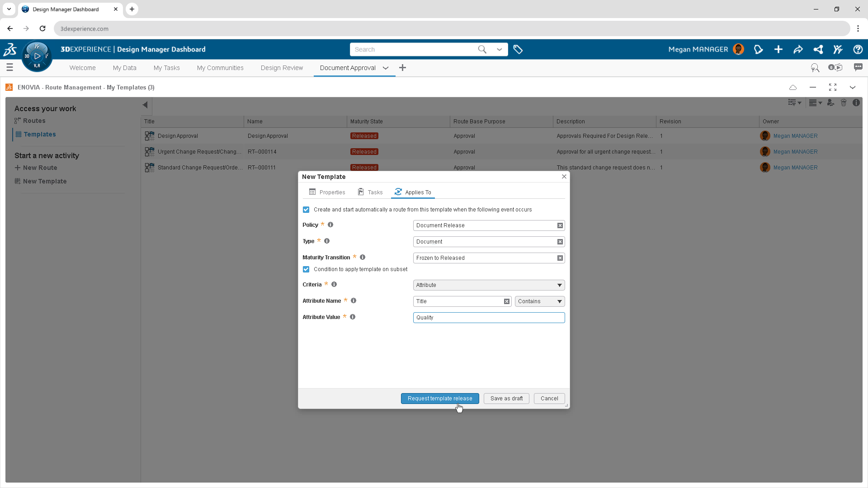Clear the Maturity Transition field value

coord(560,258)
